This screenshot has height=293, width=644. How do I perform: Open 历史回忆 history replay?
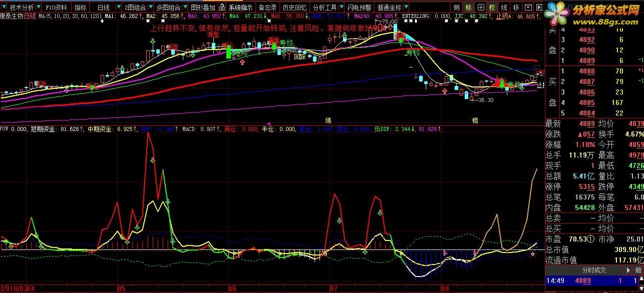294,7
